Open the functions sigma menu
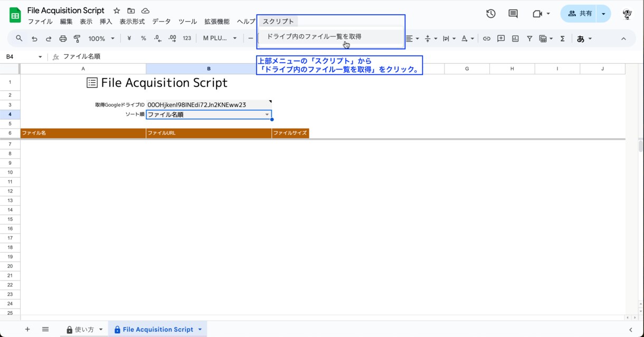 click(563, 38)
